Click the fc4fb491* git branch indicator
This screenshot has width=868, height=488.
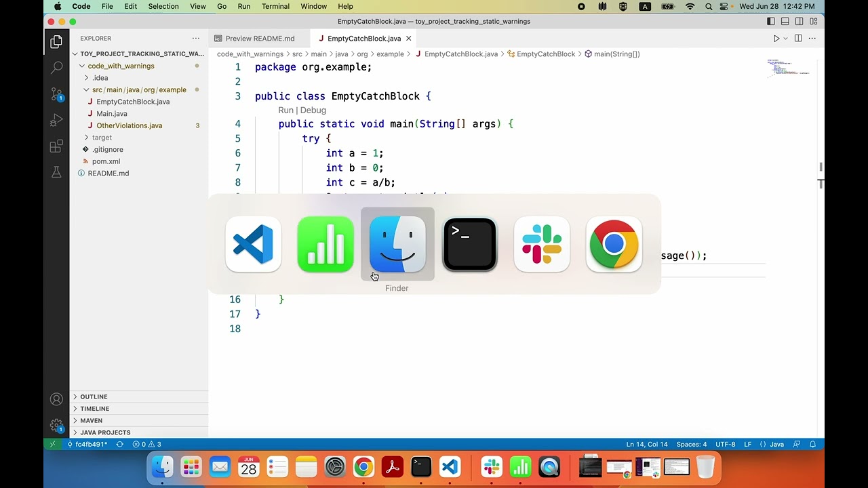(x=86, y=445)
